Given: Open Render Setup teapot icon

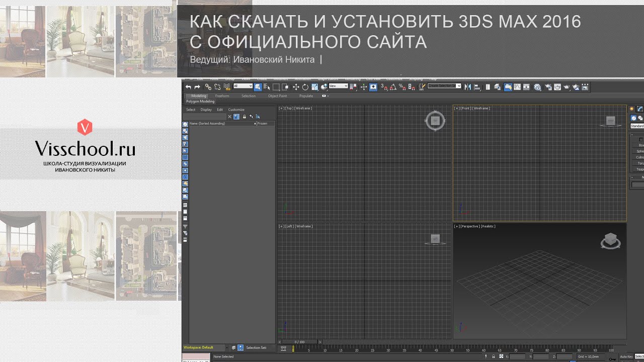Looking at the screenshot, I should (x=547, y=87).
